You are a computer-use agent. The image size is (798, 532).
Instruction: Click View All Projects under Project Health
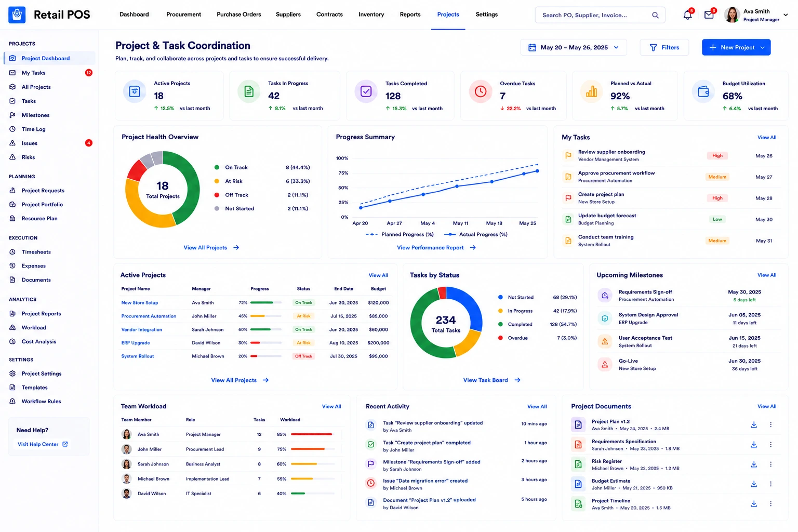coord(211,248)
